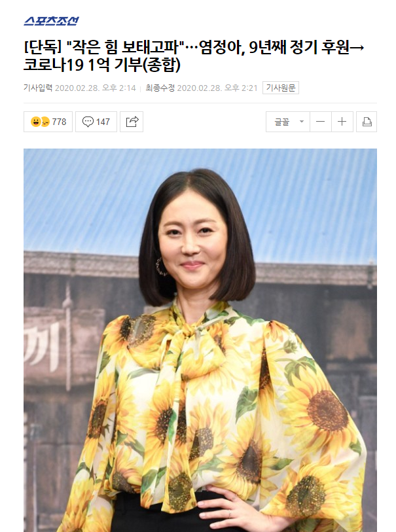Open the emoji reactions showing 778
396x532 pixels.
pos(48,122)
